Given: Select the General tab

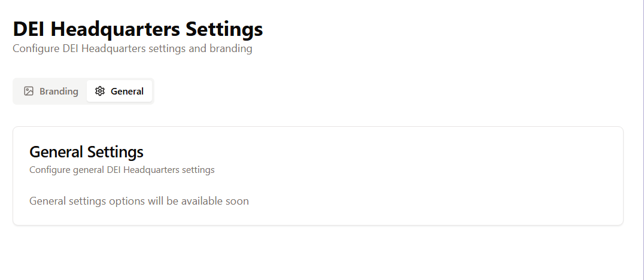Looking at the screenshot, I should 119,92.
